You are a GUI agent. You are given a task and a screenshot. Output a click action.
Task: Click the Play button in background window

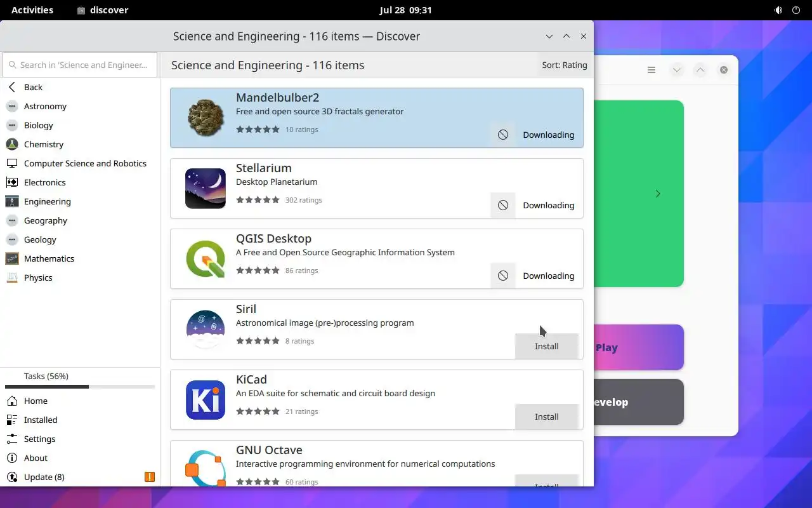click(638, 347)
